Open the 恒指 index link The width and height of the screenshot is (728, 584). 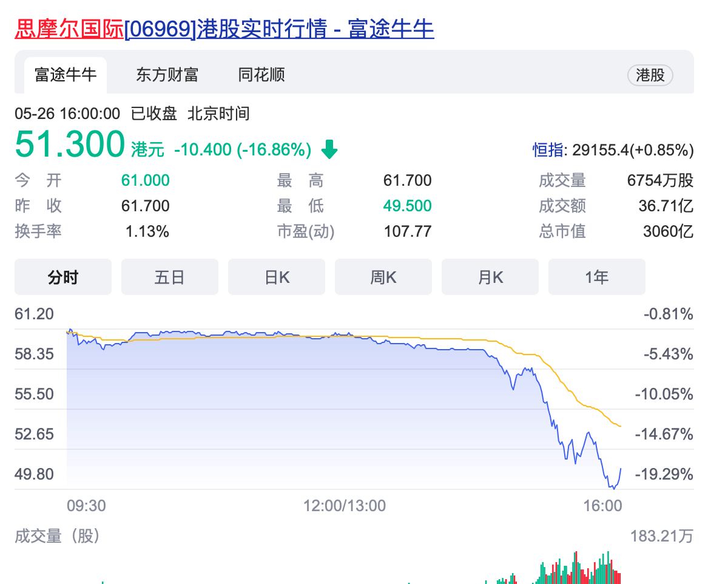coord(548,149)
